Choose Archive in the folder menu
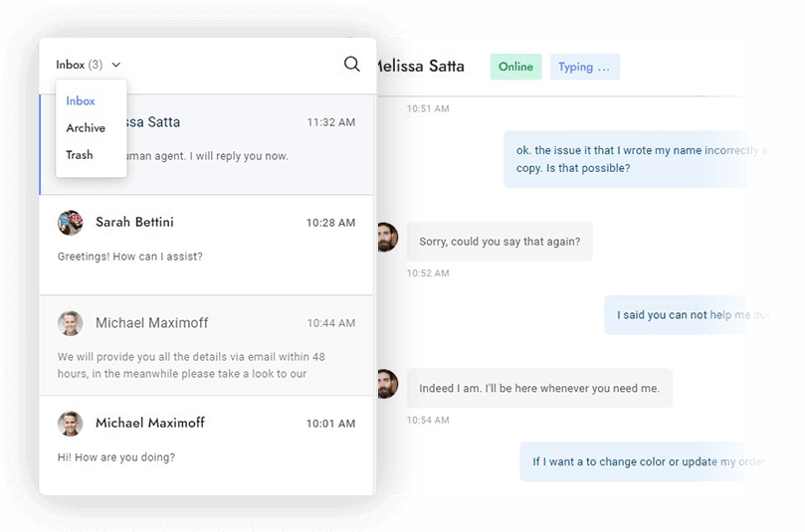The width and height of the screenshot is (805, 532). 86,128
